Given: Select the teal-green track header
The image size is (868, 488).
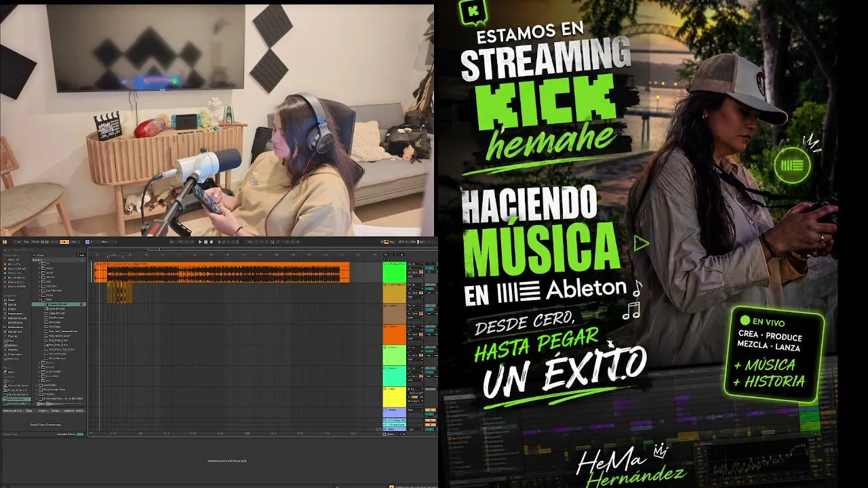Looking at the screenshot, I should click(x=394, y=376).
